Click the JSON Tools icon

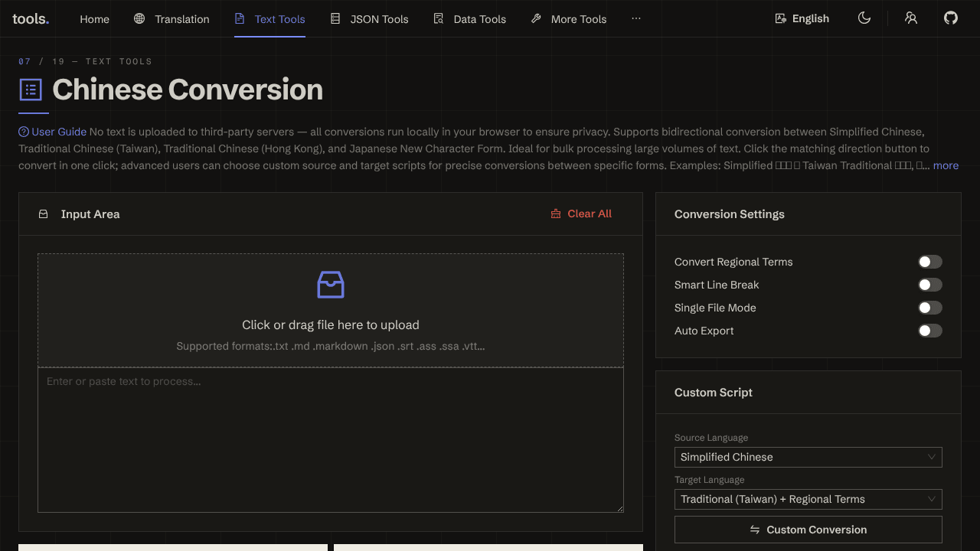[x=335, y=18]
